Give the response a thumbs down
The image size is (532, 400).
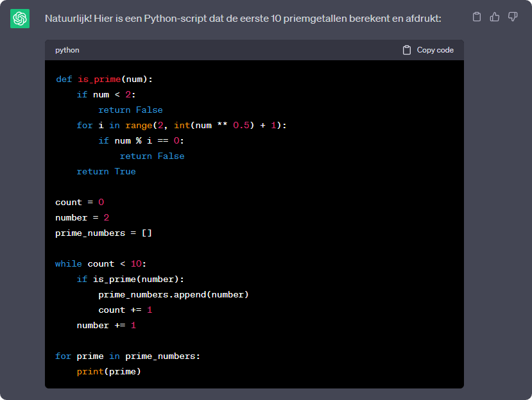click(513, 17)
